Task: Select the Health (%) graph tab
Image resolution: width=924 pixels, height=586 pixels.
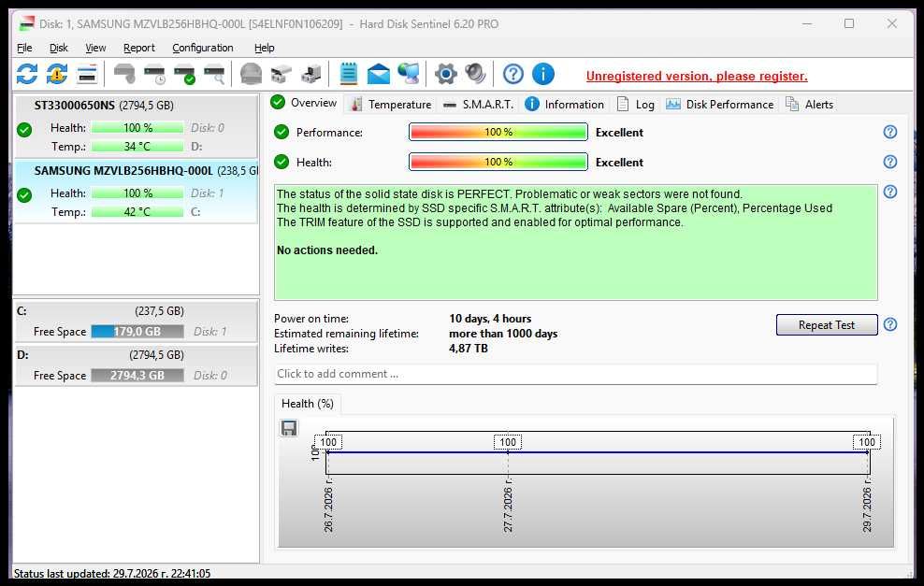Action: coord(308,404)
